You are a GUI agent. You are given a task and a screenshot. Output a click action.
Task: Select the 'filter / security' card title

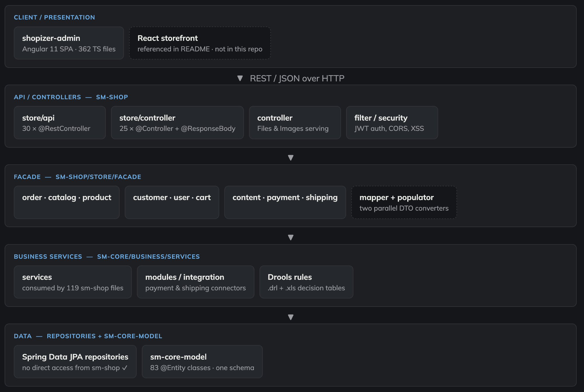point(381,118)
